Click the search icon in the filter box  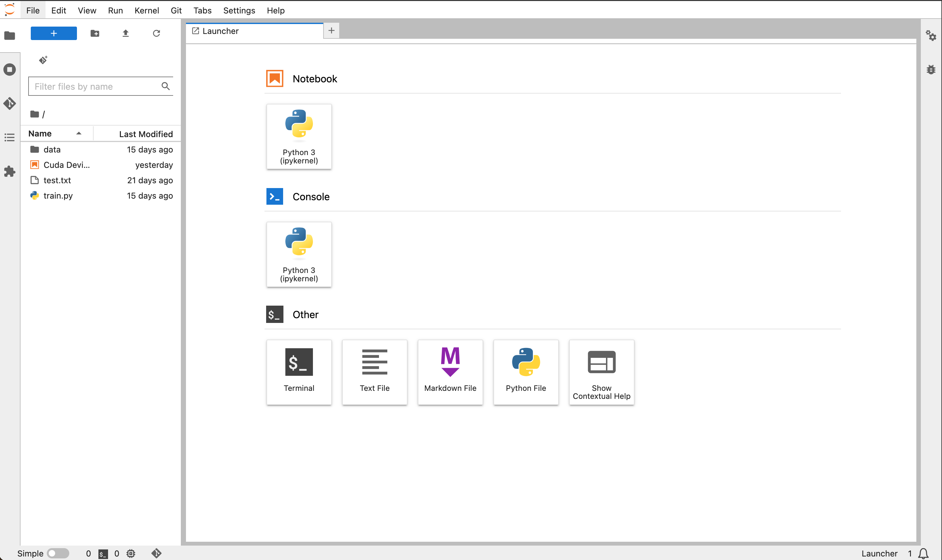pos(165,86)
